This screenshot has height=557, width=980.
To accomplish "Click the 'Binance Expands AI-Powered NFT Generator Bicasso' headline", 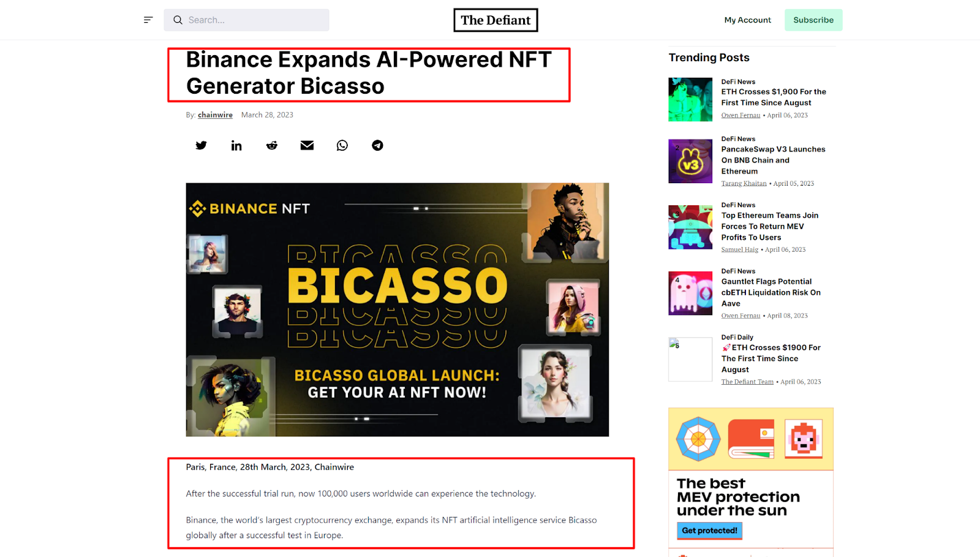I will [x=369, y=73].
